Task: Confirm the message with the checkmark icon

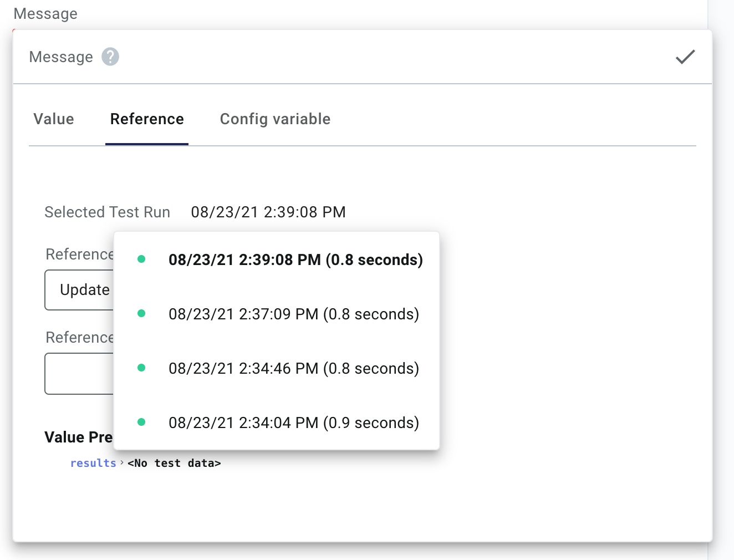Action: 685,57
